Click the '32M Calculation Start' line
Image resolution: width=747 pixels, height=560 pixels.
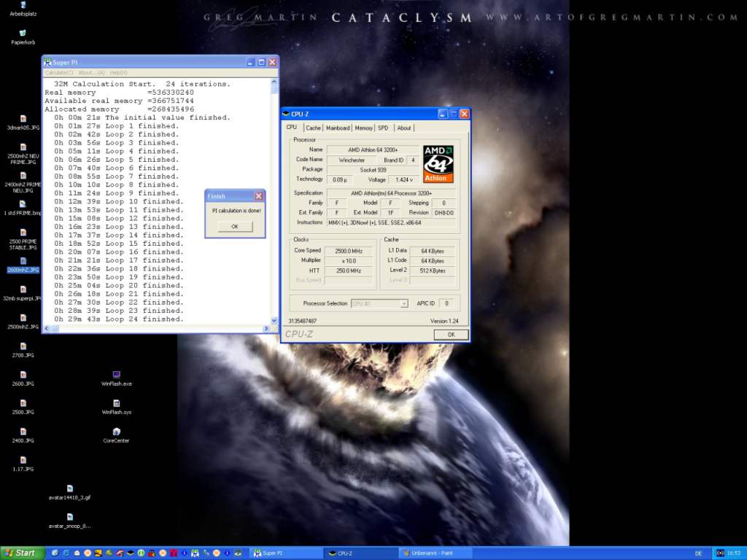142,84
